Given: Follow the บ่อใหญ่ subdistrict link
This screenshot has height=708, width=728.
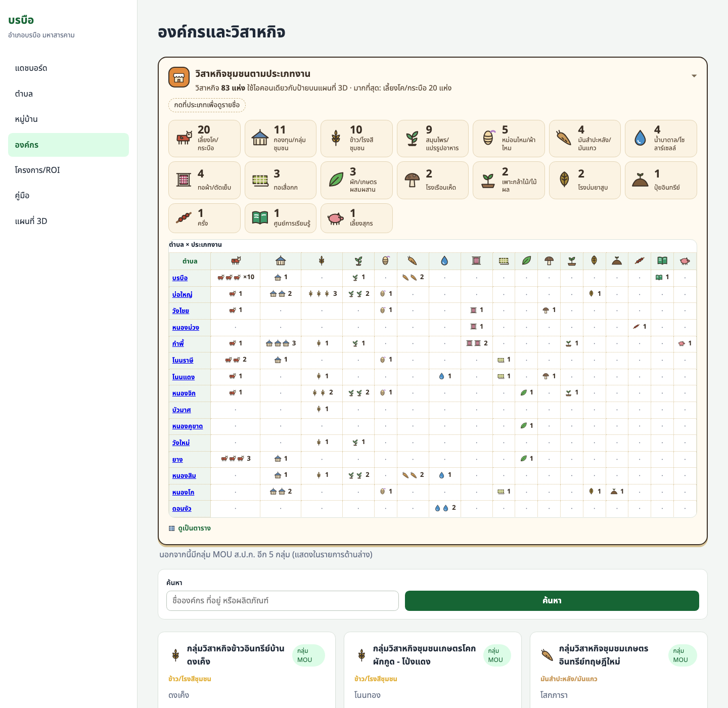Looking at the screenshot, I should [x=182, y=294].
